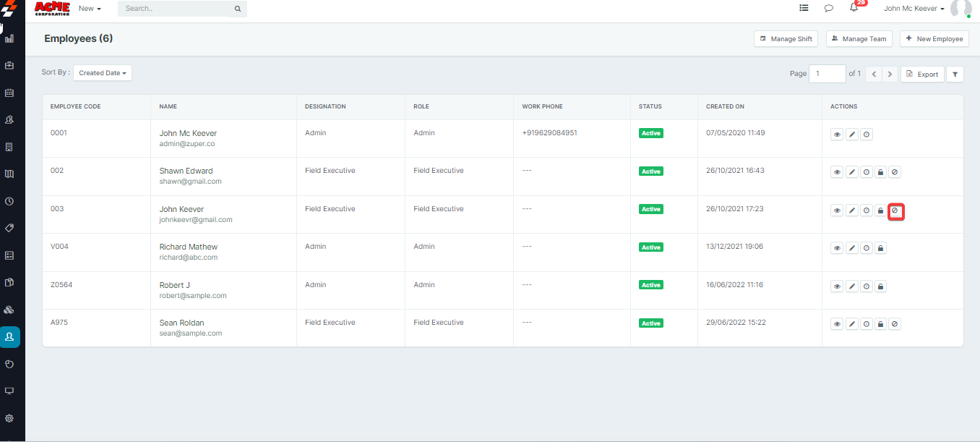Open the calendar icon in the sidebar
980x442 pixels.
9,93
